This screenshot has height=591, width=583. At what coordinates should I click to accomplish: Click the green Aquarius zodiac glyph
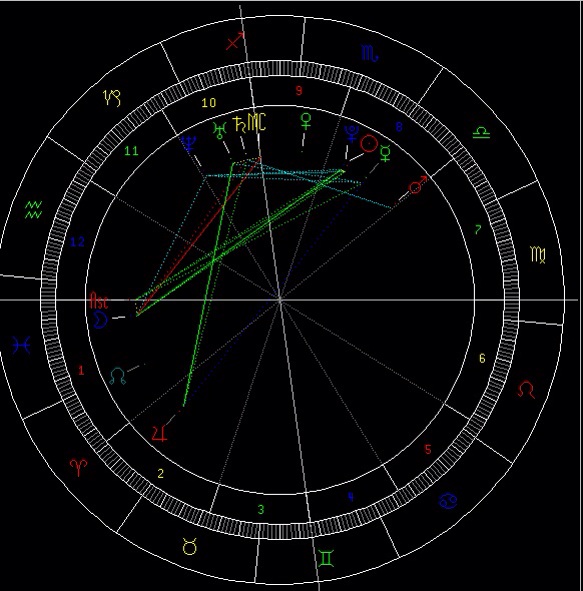pos(34,210)
